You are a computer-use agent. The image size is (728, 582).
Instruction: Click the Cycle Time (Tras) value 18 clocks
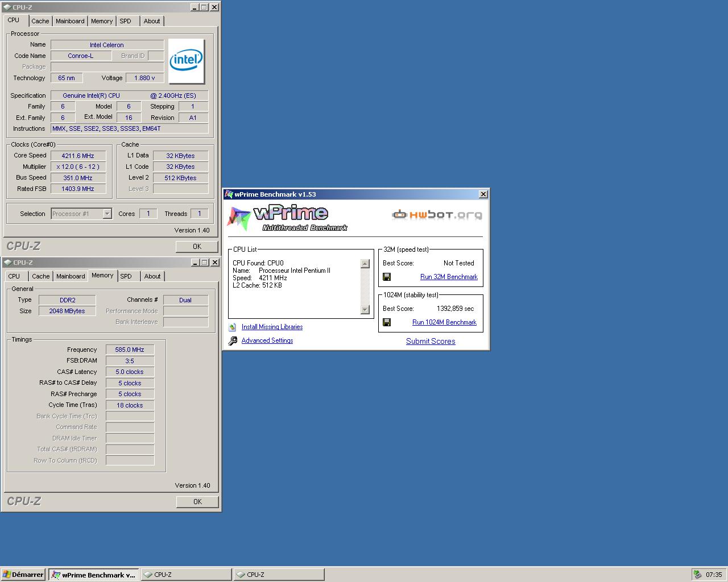pyautogui.click(x=130, y=405)
